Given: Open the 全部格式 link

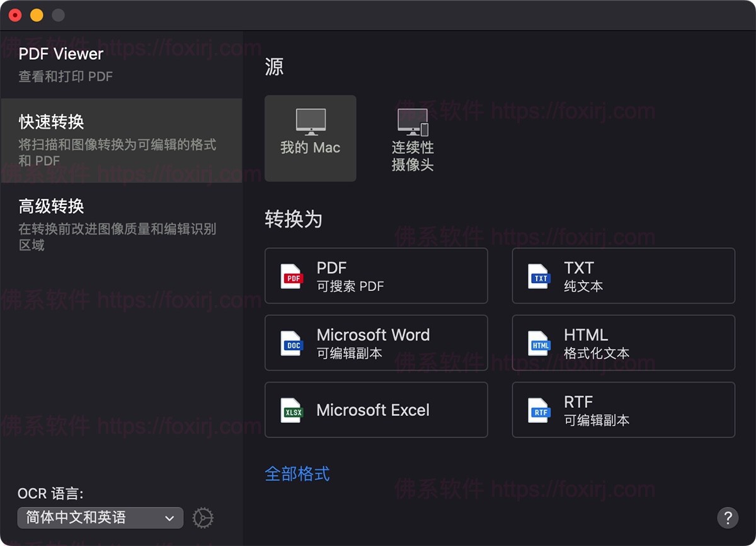Looking at the screenshot, I should click(x=297, y=473).
